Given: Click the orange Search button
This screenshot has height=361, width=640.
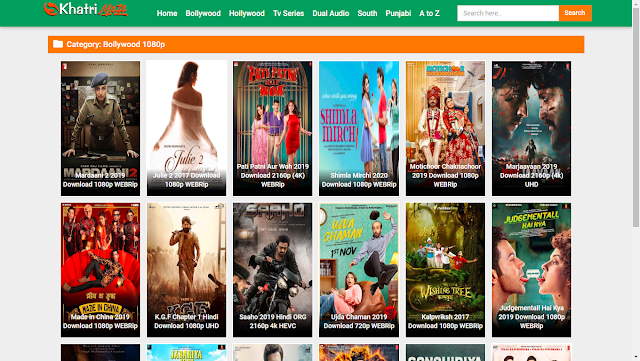Looking at the screenshot, I should [x=575, y=13].
